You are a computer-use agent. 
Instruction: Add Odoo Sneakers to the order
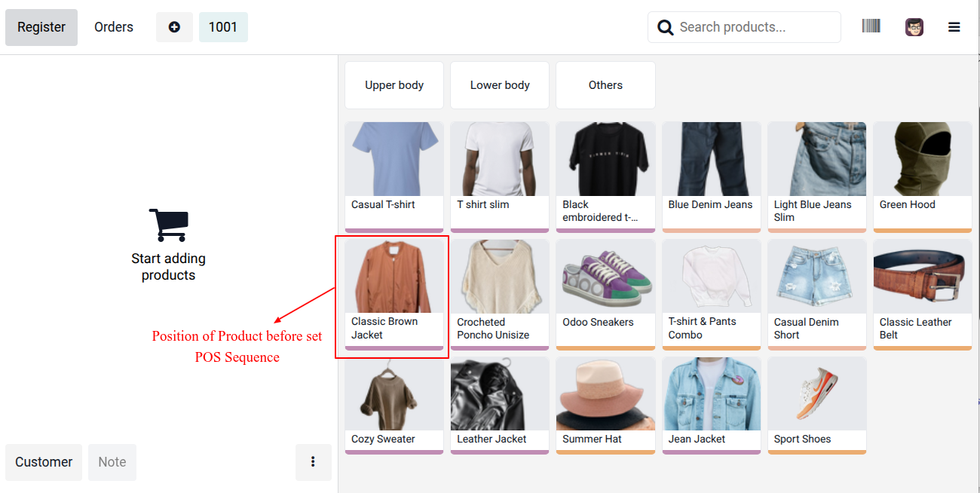(605, 295)
